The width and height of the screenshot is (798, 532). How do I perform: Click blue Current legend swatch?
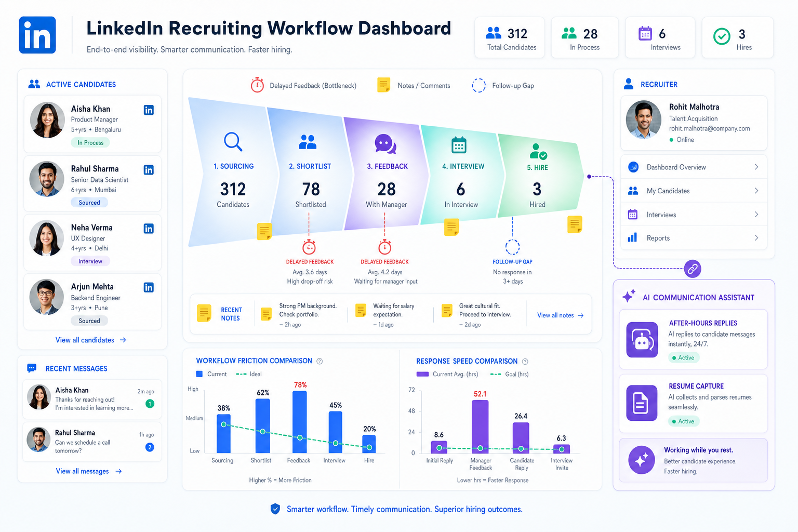click(x=199, y=374)
